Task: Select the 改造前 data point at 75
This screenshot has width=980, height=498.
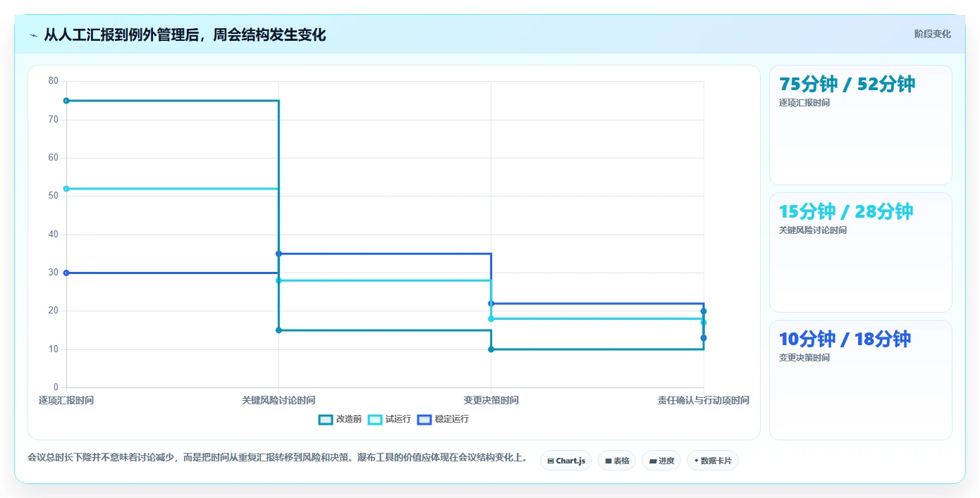Action: pyautogui.click(x=66, y=101)
